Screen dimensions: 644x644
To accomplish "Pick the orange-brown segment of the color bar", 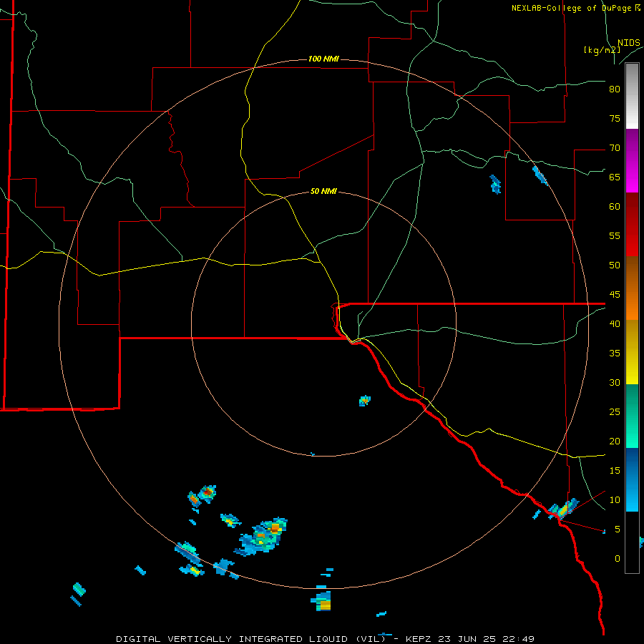I will [x=632, y=288].
